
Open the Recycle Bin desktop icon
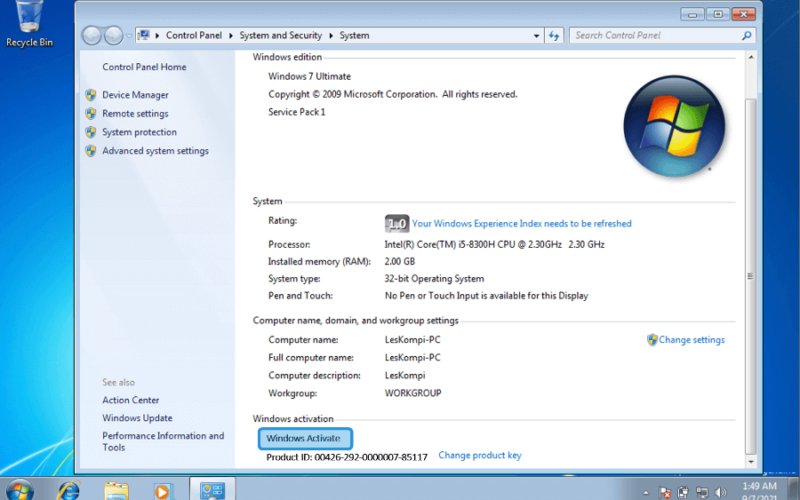[29, 24]
